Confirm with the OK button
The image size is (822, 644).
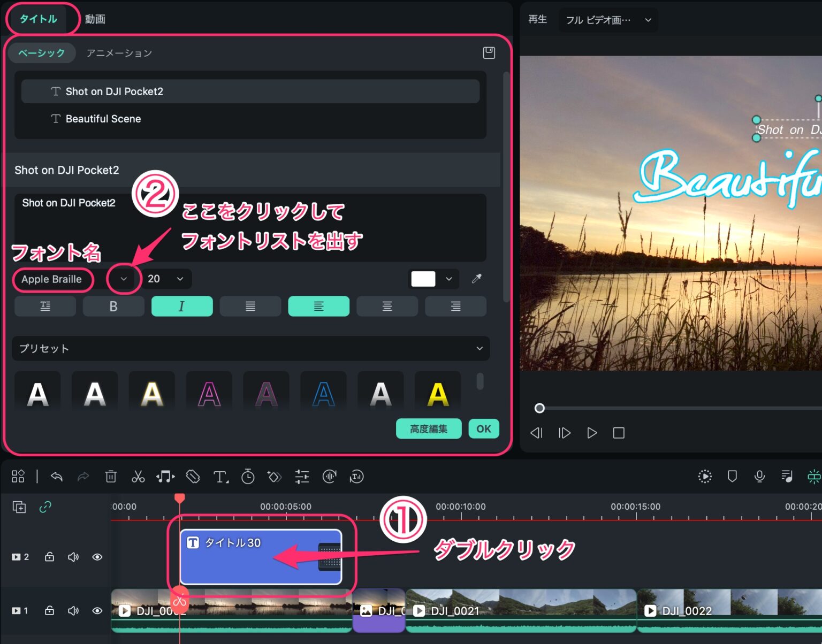(x=484, y=428)
